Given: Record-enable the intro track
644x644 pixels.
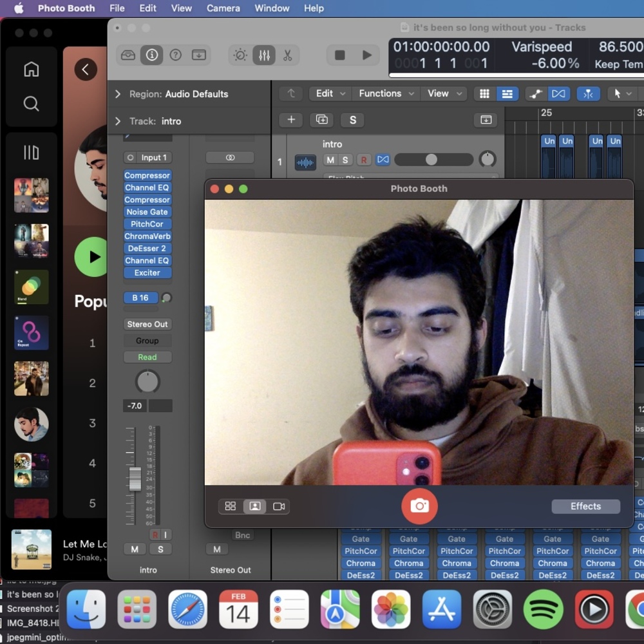Looking at the screenshot, I should [x=364, y=160].
